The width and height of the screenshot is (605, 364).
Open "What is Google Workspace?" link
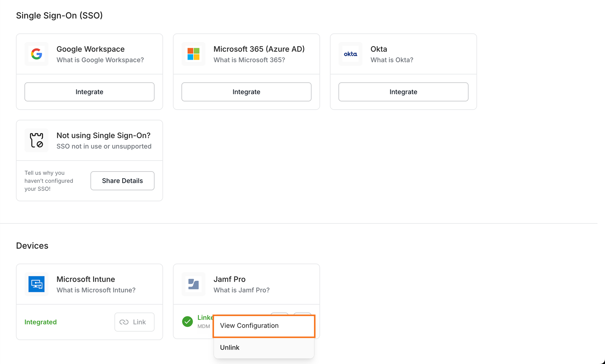pyautogui.click(x=100, y=60)
